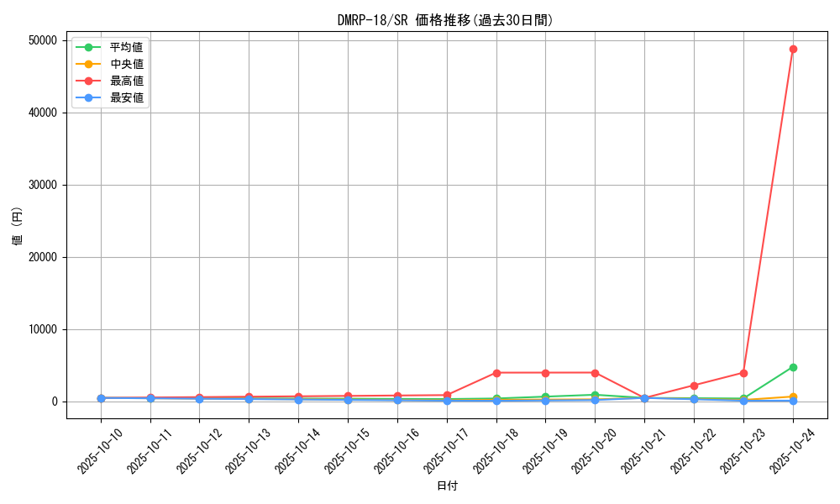Click the green 平均値 point on 2025-10-24
840x504 pixels.
(x=793, y=367)
